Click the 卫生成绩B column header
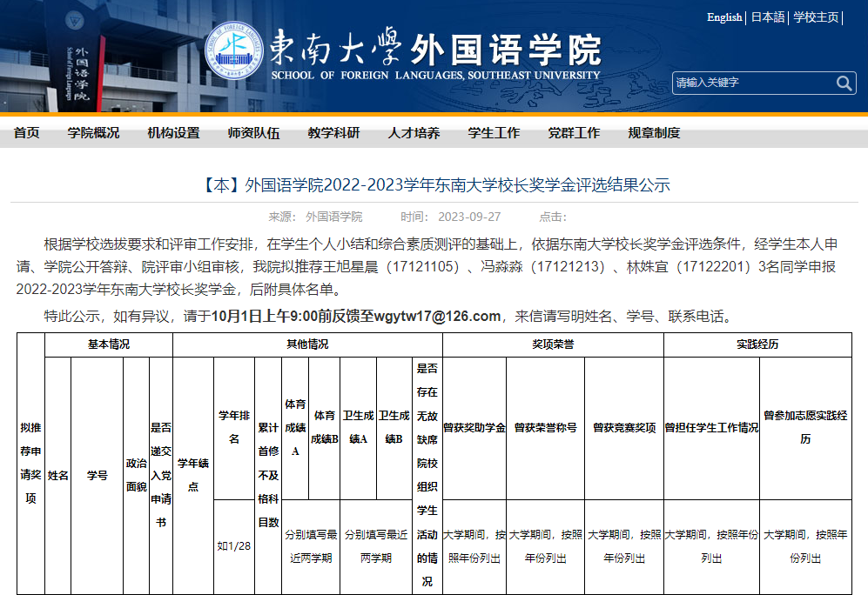868x595 pixels. tap(394, 427)
